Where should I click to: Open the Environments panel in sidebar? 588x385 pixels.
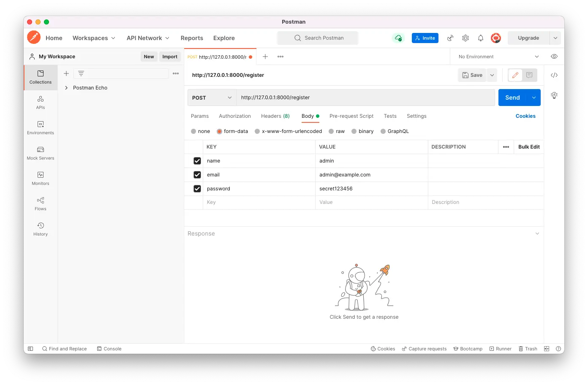tap(40, 127)
